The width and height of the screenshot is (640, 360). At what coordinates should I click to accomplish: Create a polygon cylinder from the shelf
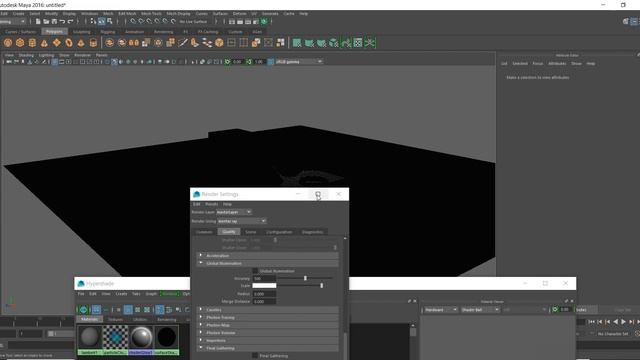(32, 43)
